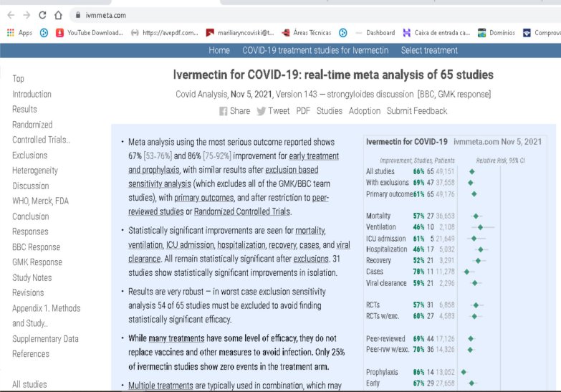Viewport: 561px width, 392px height.
Task: Click the browser home icon
Action: coord(59,14)
